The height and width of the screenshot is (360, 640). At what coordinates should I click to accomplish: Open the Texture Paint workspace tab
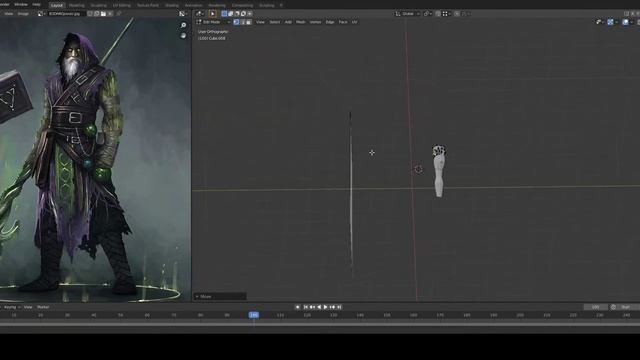pos(148,5)
